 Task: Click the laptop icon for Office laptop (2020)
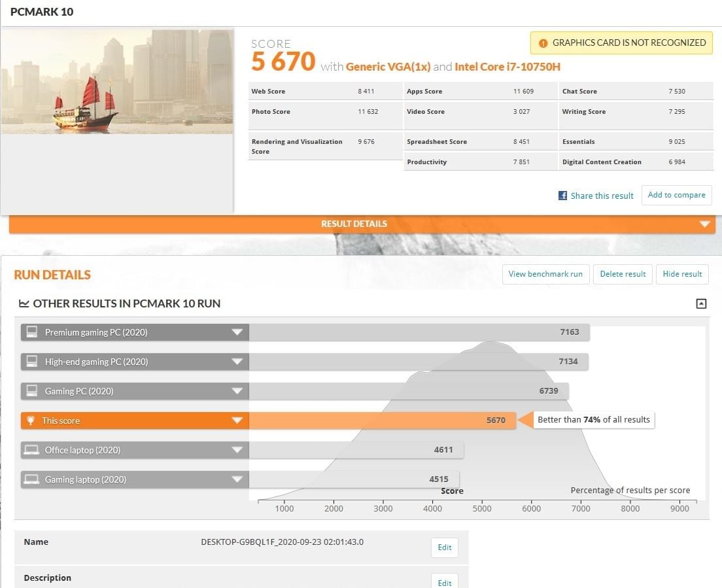click(32, 450)
